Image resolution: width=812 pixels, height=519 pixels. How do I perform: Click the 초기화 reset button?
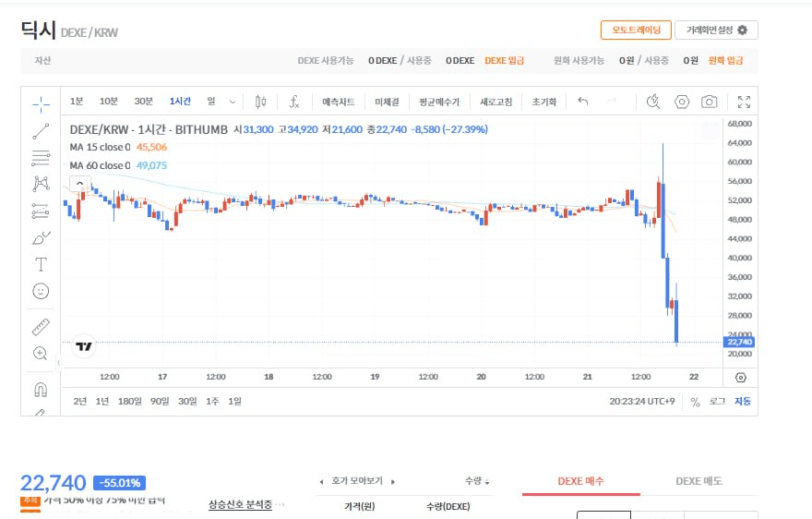[x=543, y=102]
